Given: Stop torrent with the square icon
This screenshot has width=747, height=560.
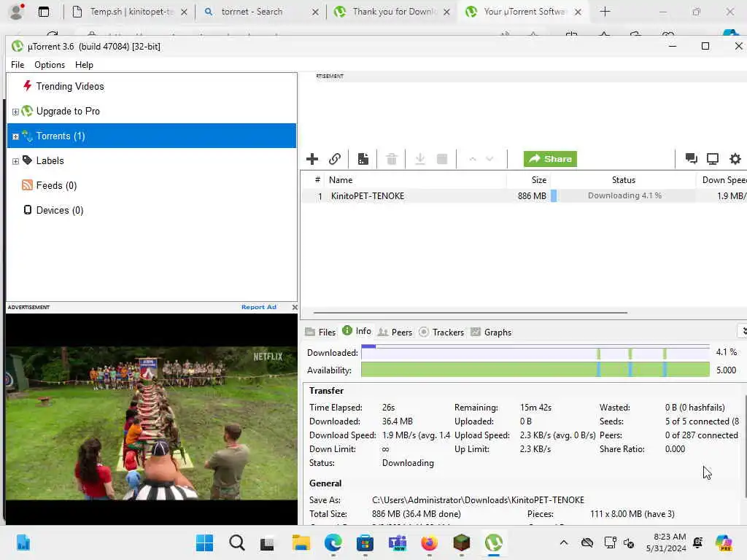Looking at the screenshot, I should pyautogui.click(x=442, y=159).
